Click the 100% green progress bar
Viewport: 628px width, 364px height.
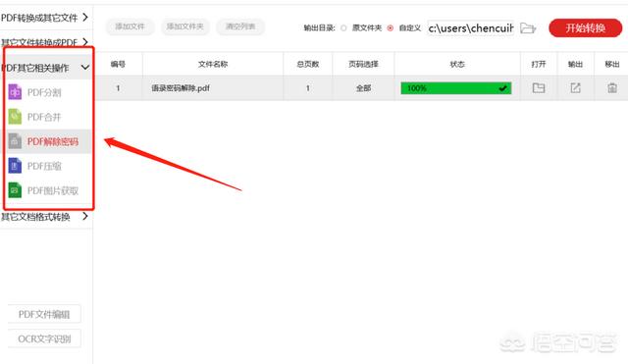click(x=456, y=88)
